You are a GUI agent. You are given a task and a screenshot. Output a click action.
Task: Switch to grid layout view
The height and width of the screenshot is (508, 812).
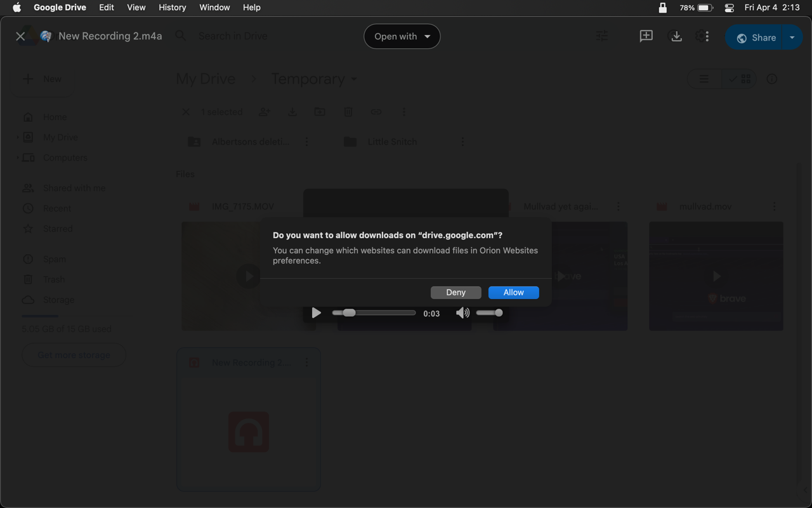point(740,79)
